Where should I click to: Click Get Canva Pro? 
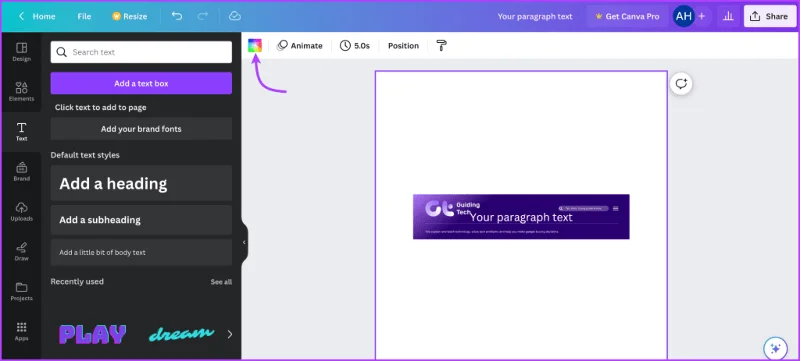pos(627,16)
